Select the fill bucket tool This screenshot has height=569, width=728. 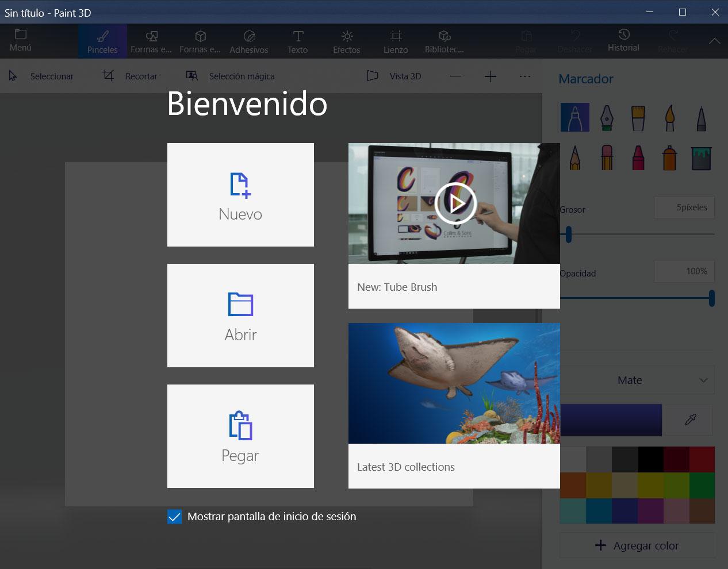pos(702,157)
